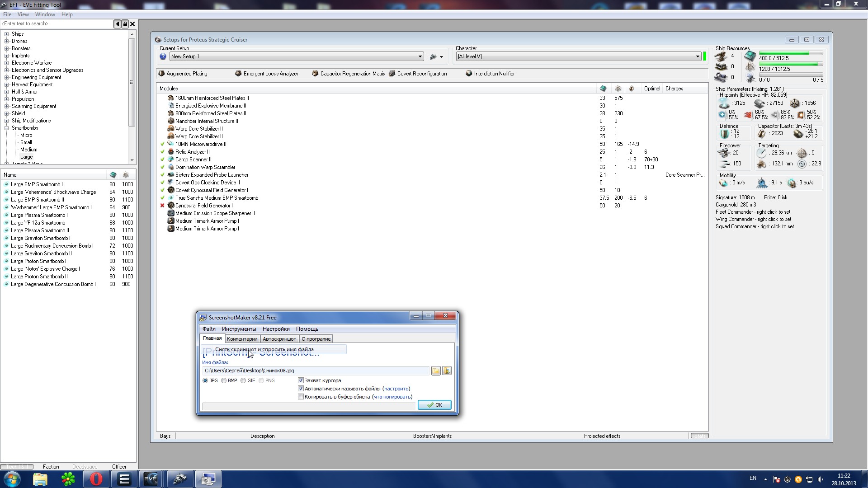Open the New Setup 1 dropdown
868x488 pixels.
pyautogui.click(x=420, y=56)
